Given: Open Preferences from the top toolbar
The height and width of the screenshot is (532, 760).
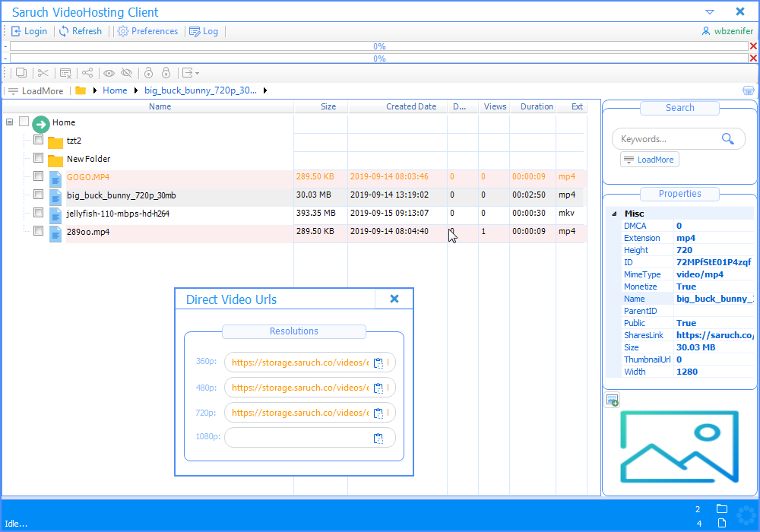Looking at the screenshot, I should (148, 31).
